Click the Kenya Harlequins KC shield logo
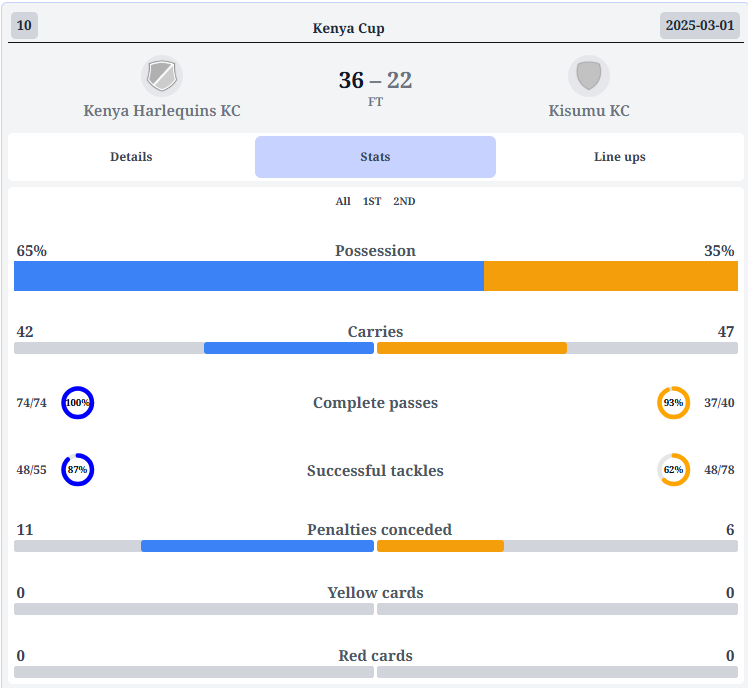 (162, 76)
